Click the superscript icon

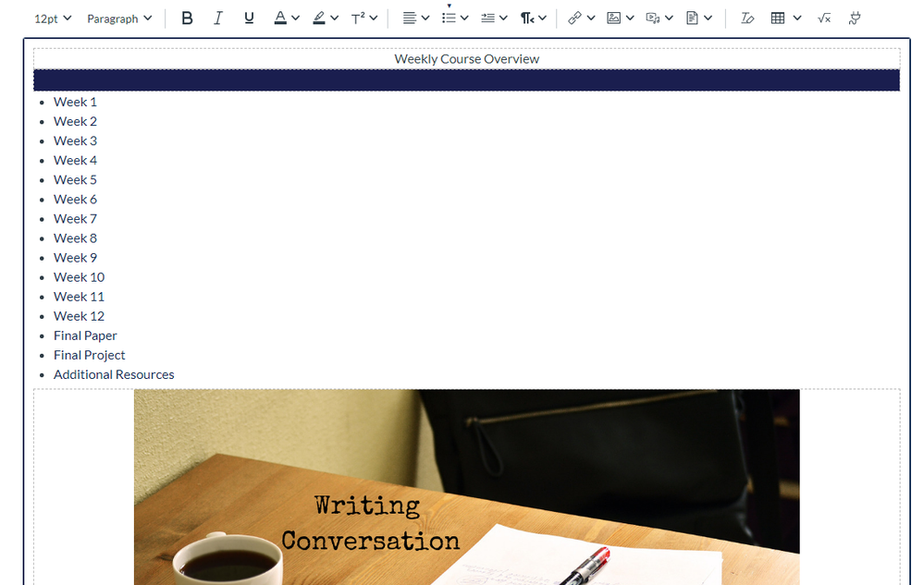359,18
